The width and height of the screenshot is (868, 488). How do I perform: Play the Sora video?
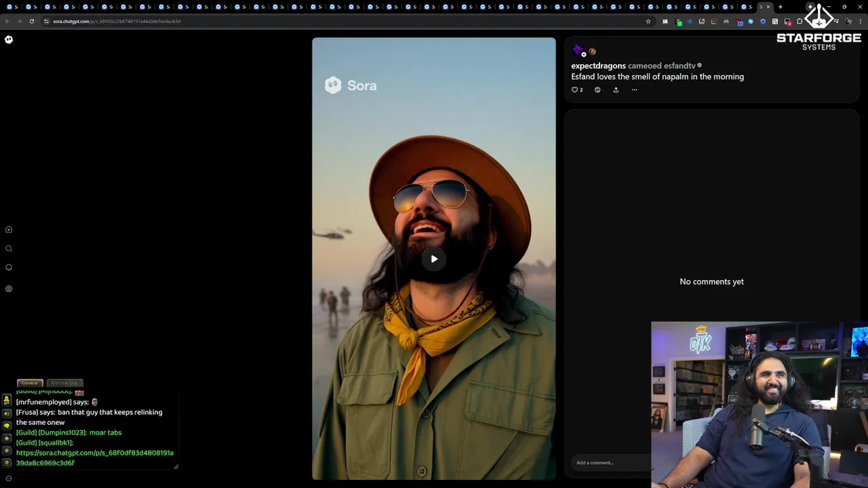tap(434, 259)
